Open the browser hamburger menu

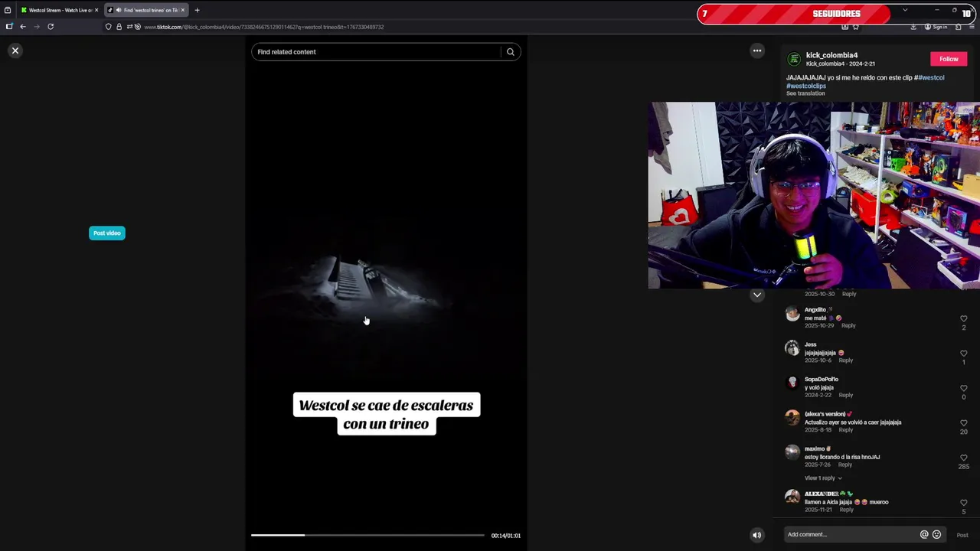pyautogui.click(x=972, y=27)
